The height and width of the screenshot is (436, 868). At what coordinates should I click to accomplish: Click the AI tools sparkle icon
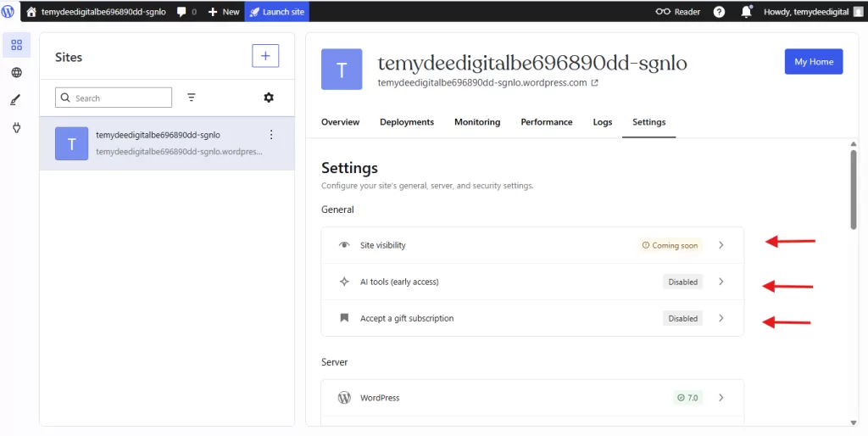click(344, 282)
